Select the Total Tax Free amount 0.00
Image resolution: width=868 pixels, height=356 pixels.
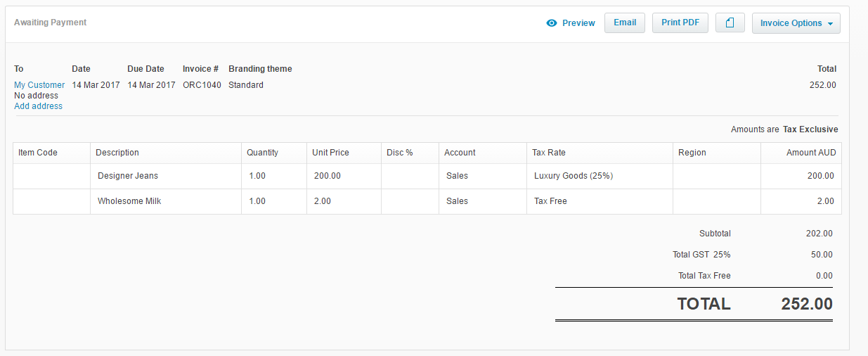pyautogui.click(x=824, y=276)
